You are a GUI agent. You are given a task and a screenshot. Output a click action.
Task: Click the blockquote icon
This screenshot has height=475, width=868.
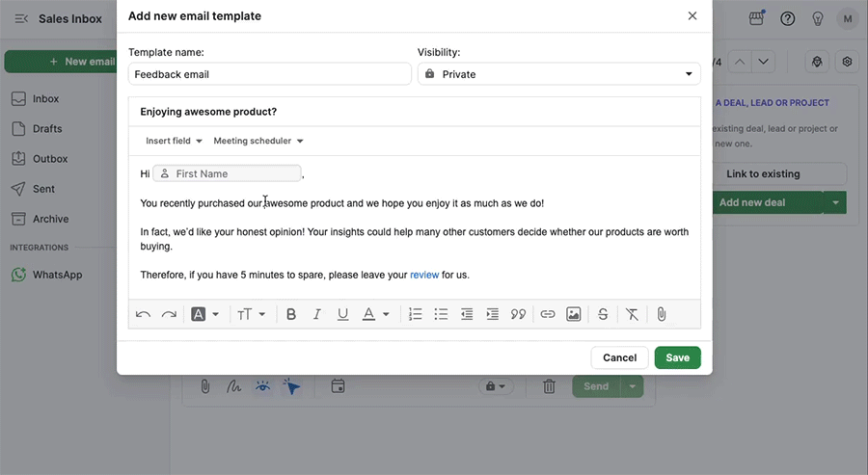[518, 314]
